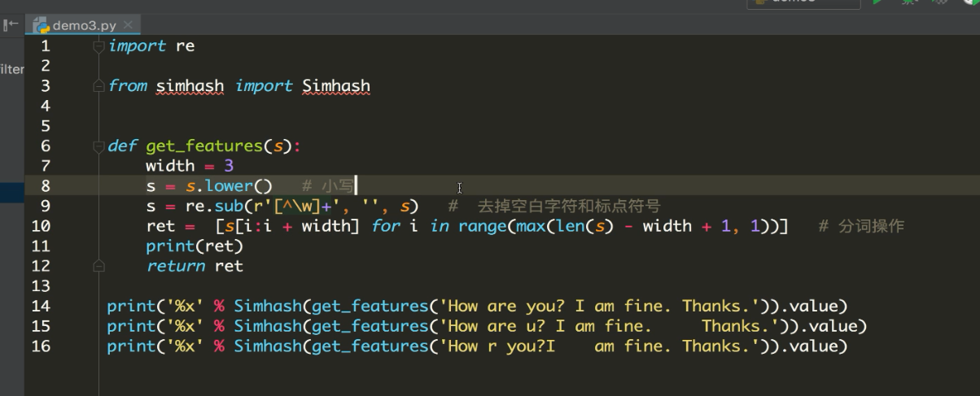The width and height of the screenshot is (980, 396).
Task: Click 'print' at the start of line 15
Action: [x=131, y=326]
